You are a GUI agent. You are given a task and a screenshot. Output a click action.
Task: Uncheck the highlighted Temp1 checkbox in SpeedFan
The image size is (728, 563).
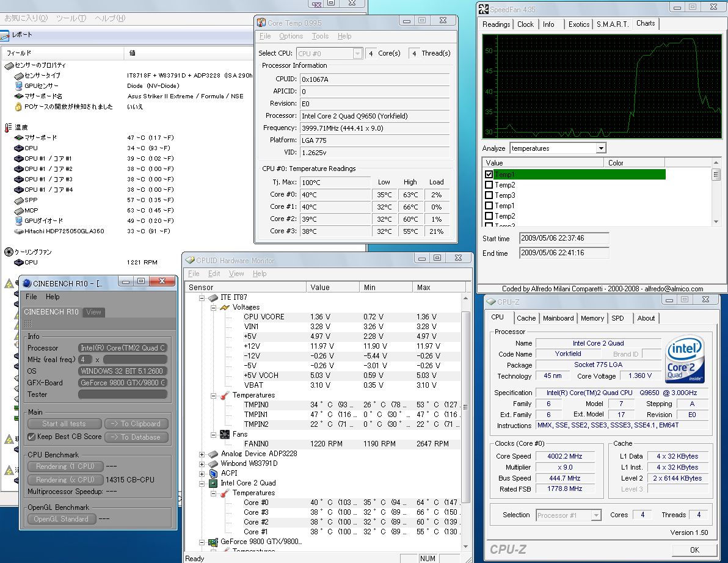[x=489, y=175]
